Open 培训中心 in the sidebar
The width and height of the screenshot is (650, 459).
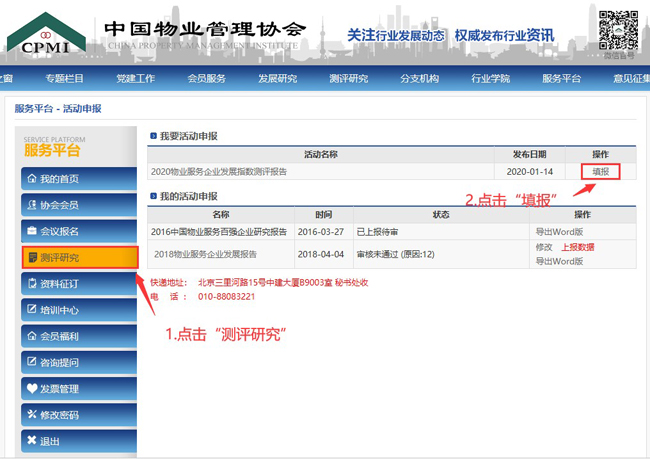pyautogui.click(x=59, y=310)
